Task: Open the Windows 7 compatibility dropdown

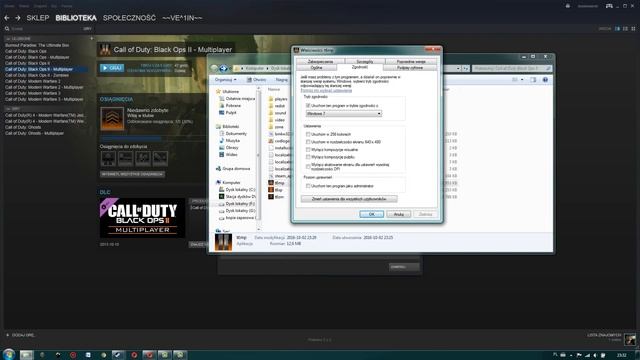Action: (x=344, y=113)
